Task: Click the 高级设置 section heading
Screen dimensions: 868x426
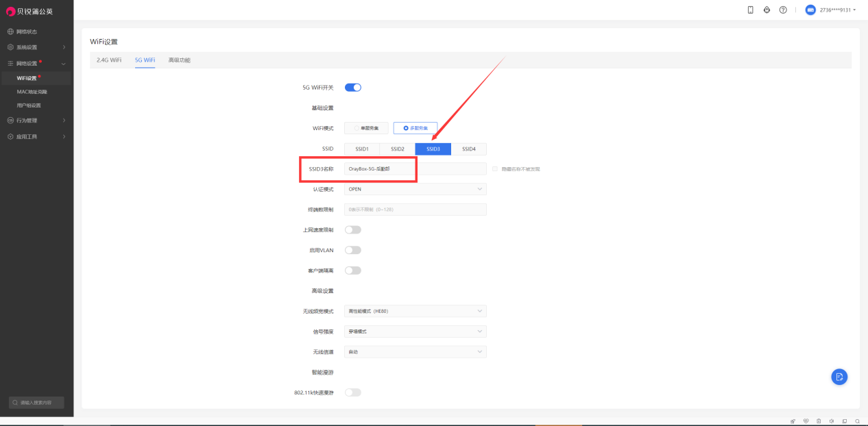Action: coord(322,291)
